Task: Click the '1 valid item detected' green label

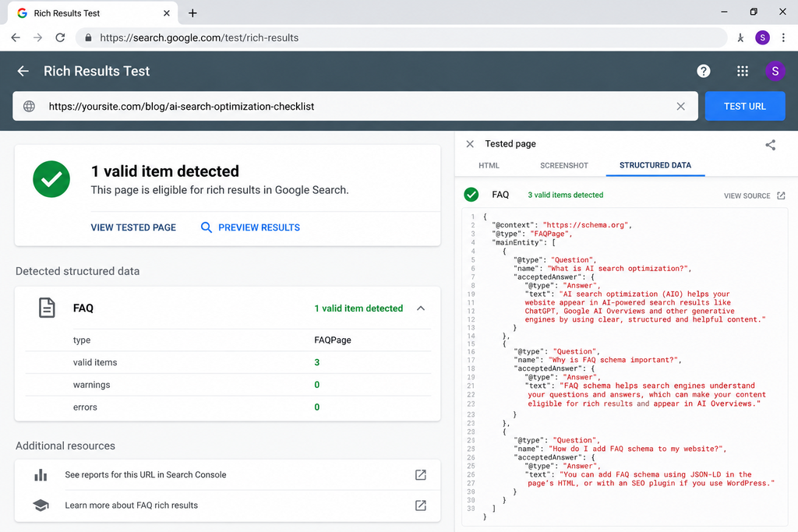Action: tap(358, 308)
